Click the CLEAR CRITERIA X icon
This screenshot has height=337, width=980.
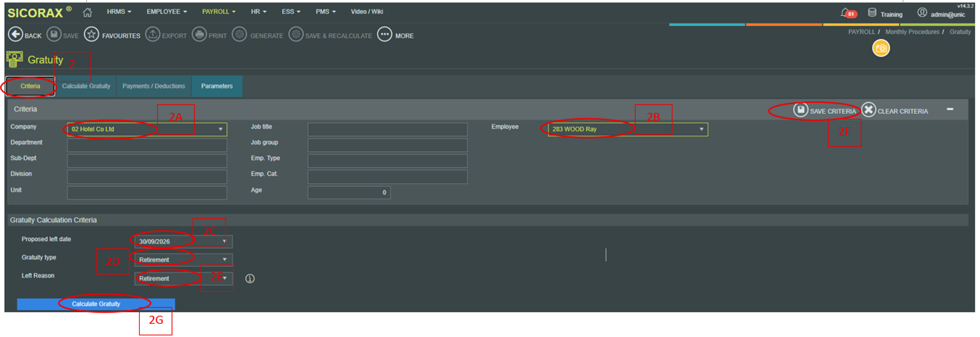click(x=869, y=110)
